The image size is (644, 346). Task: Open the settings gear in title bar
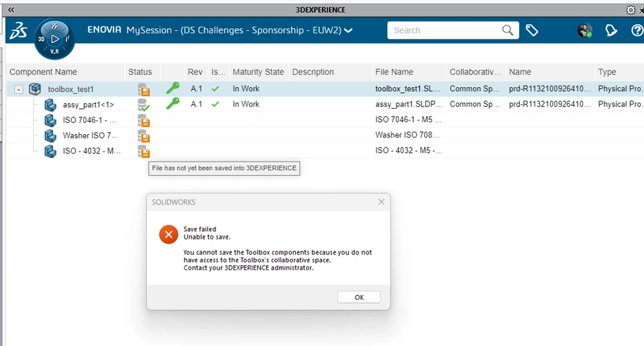631,10
